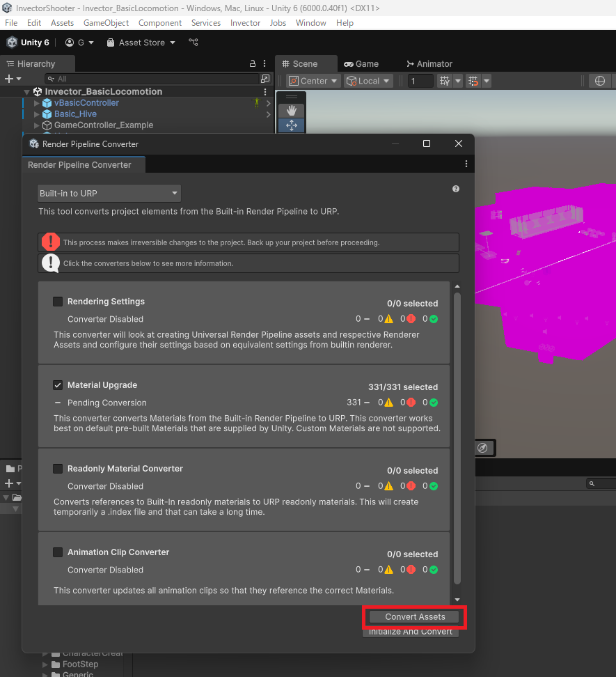The width and height of the screenshot is (616, 677).
Task: Click the Readonly Material Converter title
Action: tap(125, 469)
